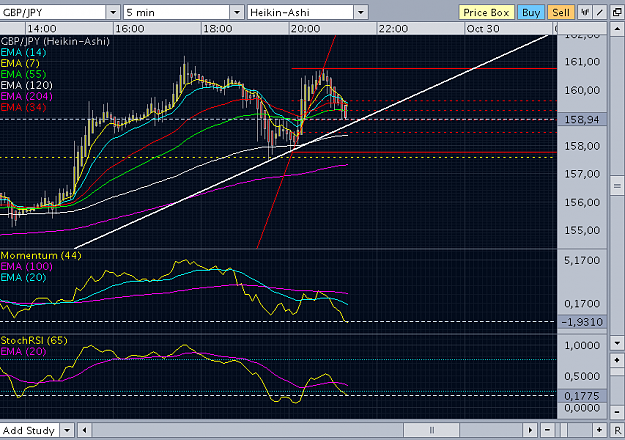Click the horizontal zoom slider handle
The height and width of the screenshot is (440, 625).
[x=564, y=430]
